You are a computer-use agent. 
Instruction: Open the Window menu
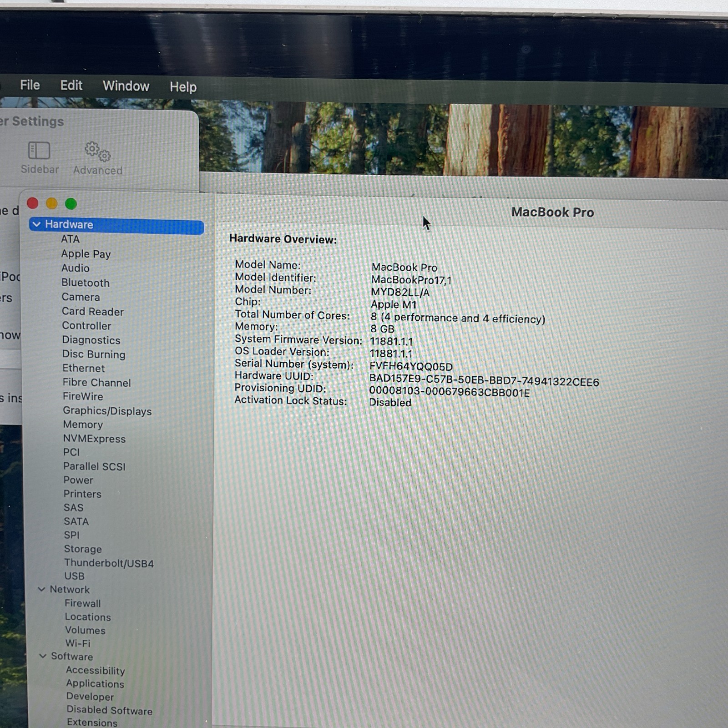click(126, 86)
